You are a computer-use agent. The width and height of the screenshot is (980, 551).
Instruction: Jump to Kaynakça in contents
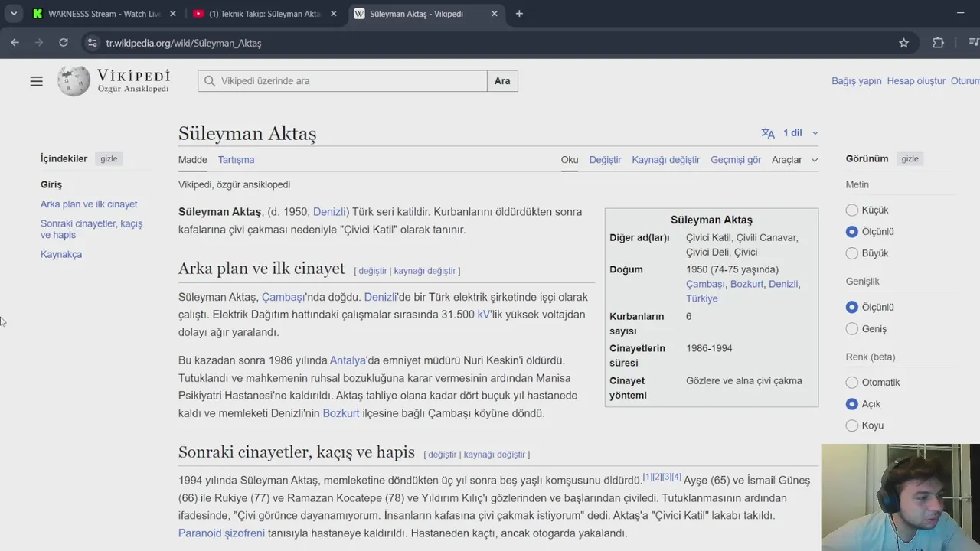pos(61,254)
